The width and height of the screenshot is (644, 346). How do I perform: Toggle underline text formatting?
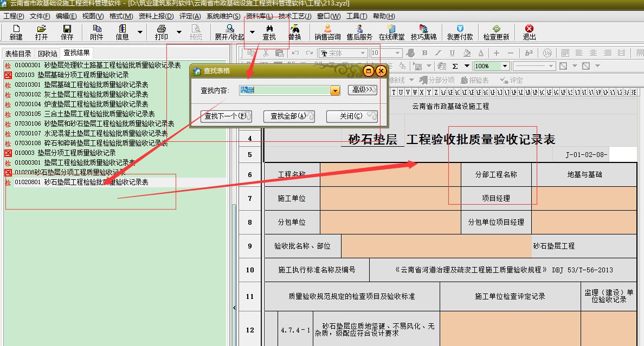point(452,53)
